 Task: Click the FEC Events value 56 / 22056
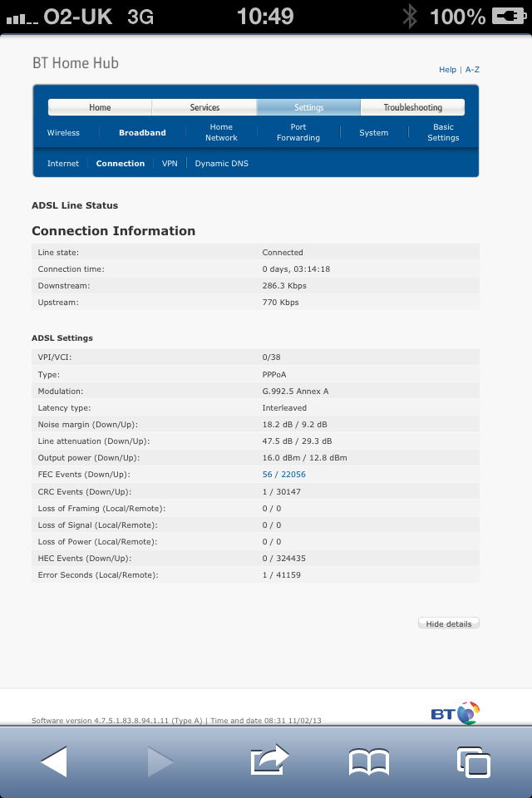pos(284,475)
